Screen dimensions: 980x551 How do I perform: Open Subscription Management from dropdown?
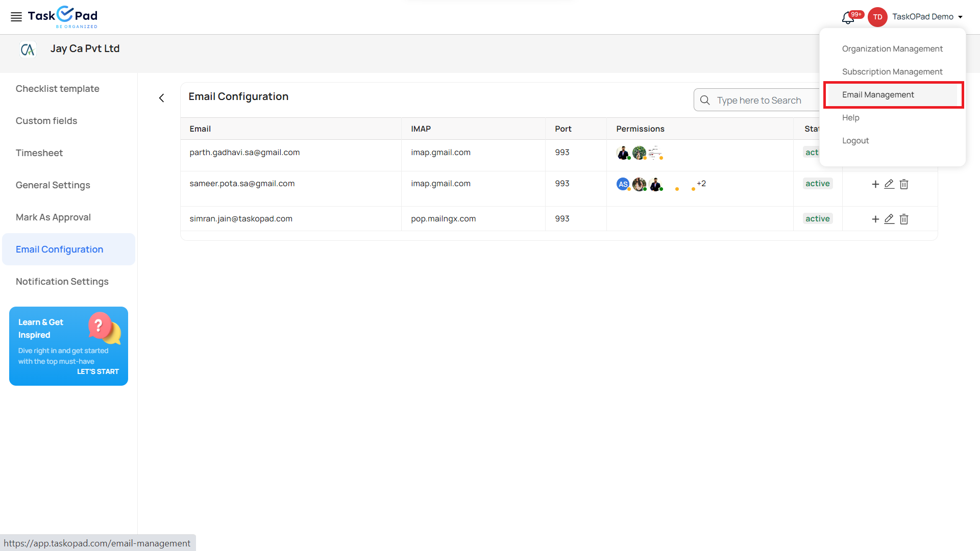point(892,72)
